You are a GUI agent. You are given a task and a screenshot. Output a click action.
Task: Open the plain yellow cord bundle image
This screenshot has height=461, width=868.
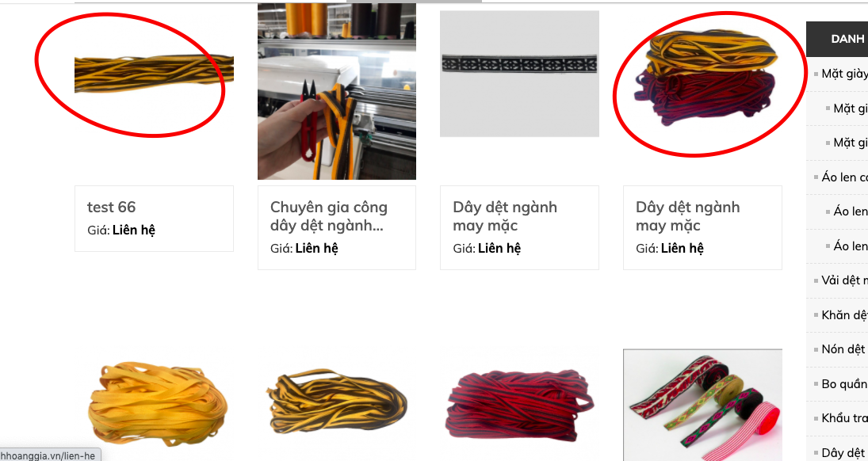[157, 404]
